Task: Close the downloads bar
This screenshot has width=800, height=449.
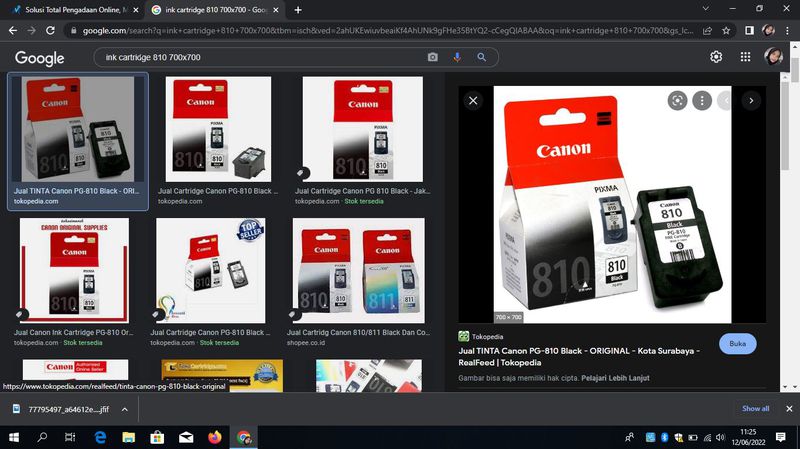Action: (789, 409)
